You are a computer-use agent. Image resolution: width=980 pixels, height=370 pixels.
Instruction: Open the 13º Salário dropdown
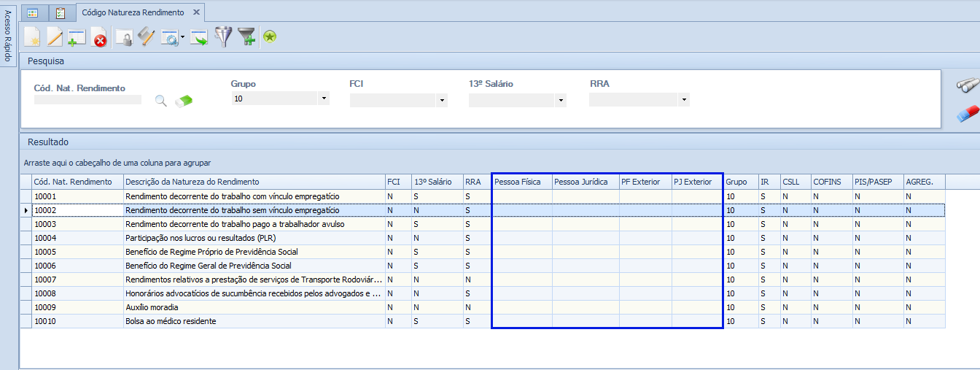(x=560, y=101)
